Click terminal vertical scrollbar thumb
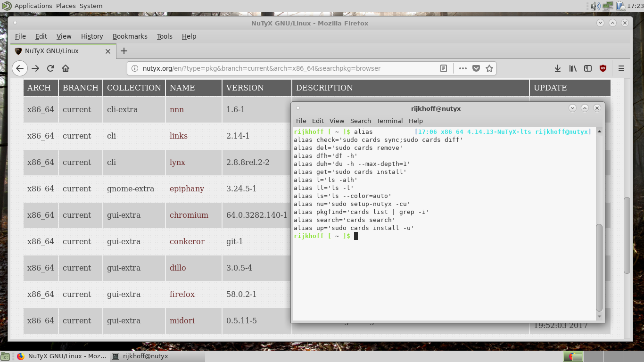Viewport: 644px width, 362px height. pyautogui.click(x=599, y=268)
